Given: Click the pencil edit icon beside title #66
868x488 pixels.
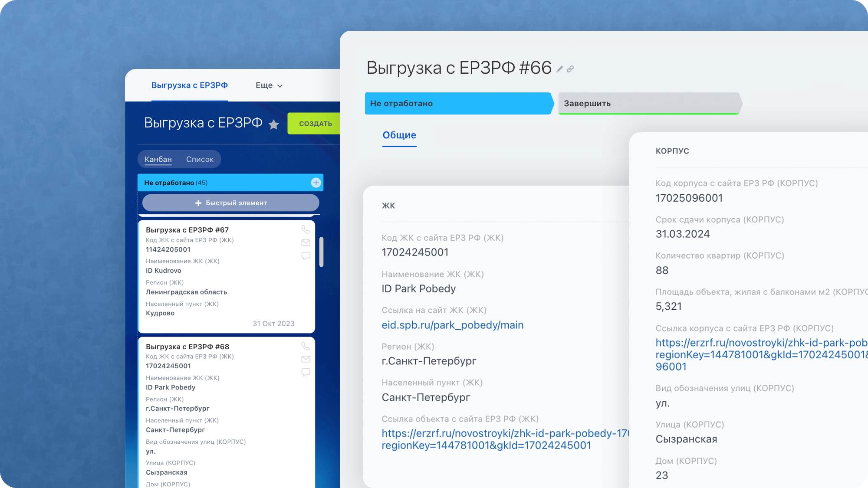Looking at the screenshot, I should point(560,69).
